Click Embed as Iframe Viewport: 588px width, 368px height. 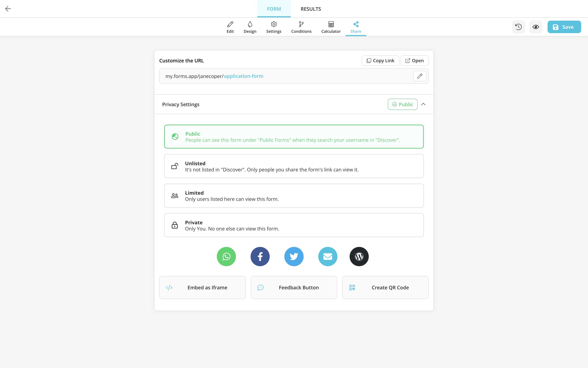coord(202,287)
